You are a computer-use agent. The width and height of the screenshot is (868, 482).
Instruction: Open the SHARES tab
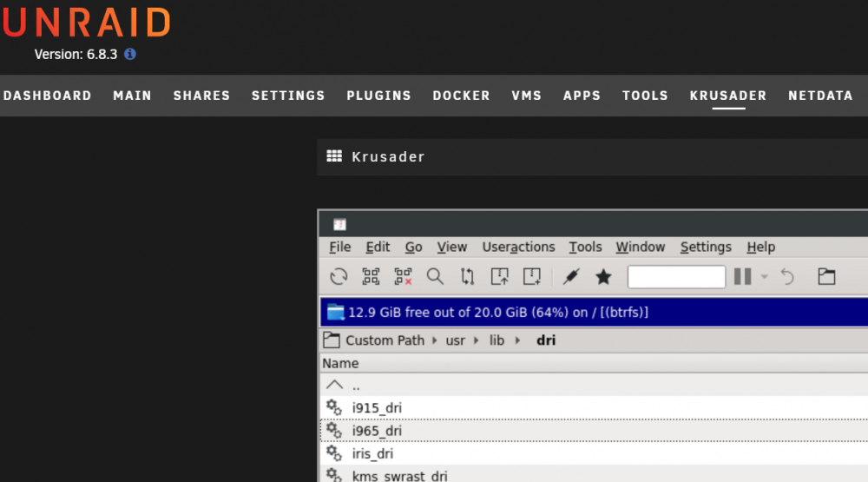point(201,96)
